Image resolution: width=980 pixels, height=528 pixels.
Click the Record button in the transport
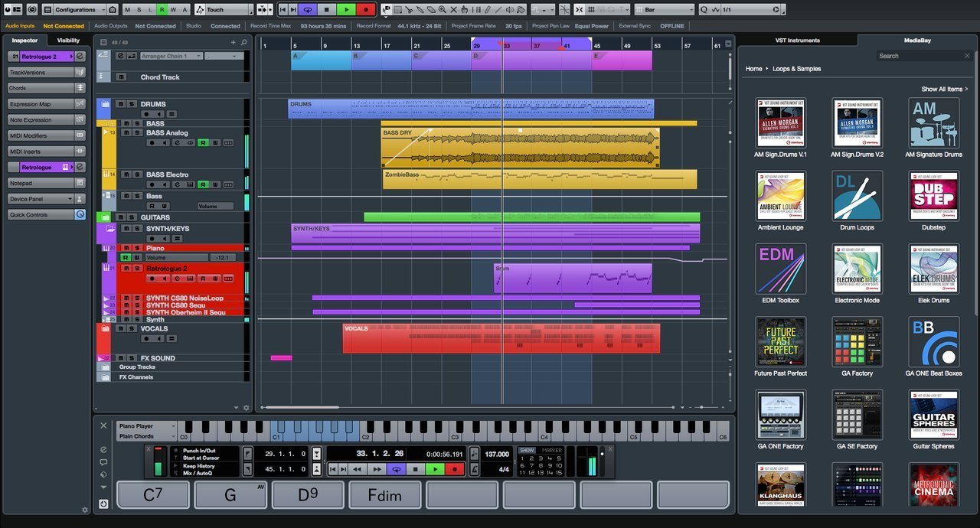point(455,468)
